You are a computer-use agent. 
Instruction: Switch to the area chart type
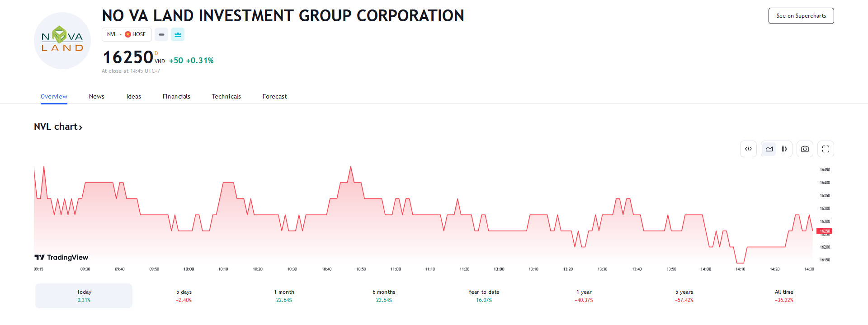click(769, 149)
